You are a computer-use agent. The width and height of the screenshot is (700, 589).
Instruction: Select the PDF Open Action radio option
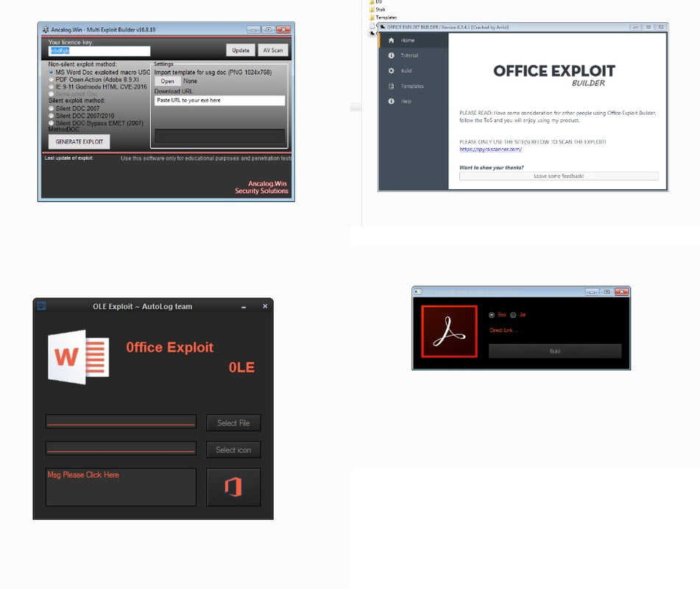pyautogui.click(x=52, y=80)
